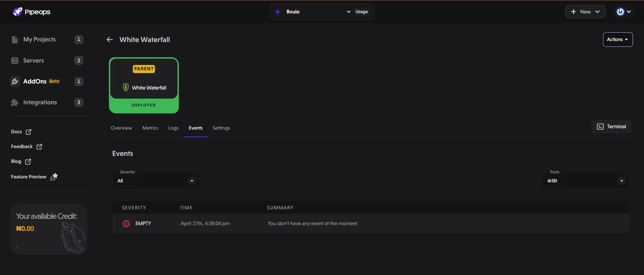Image resolution: width=644 pixels, height=275 pixels.
Task: Click the Terminal prompt icon
Action: coord(600,127)
